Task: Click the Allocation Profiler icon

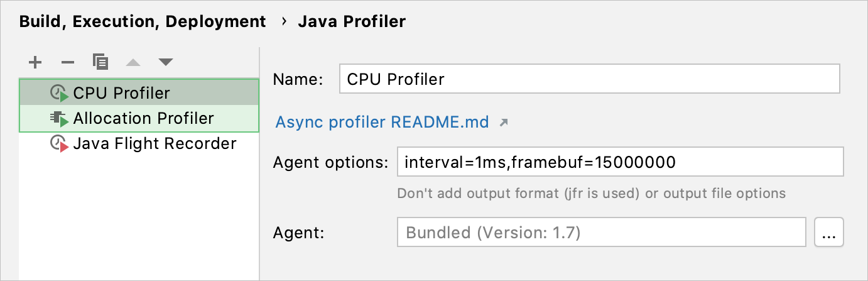Action: click(59, 118)
